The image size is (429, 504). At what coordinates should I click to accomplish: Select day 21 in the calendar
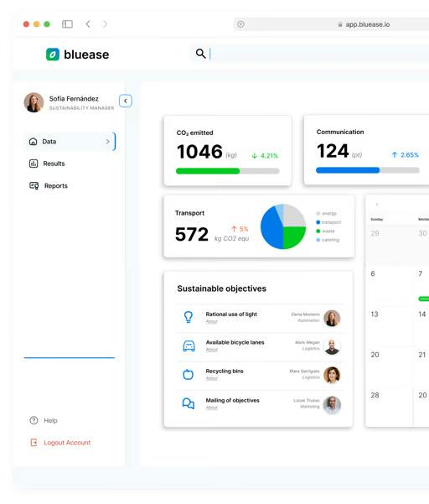[x=422, y=355]
